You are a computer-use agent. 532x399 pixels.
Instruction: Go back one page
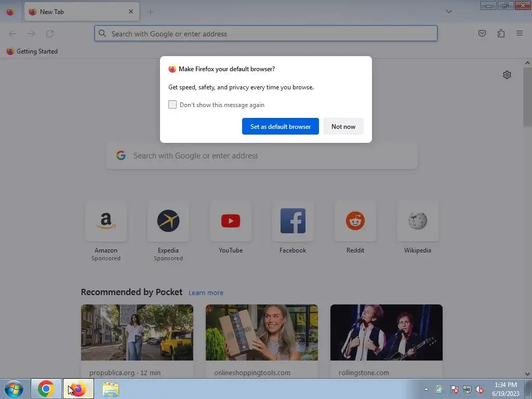(x=12, y=34)
